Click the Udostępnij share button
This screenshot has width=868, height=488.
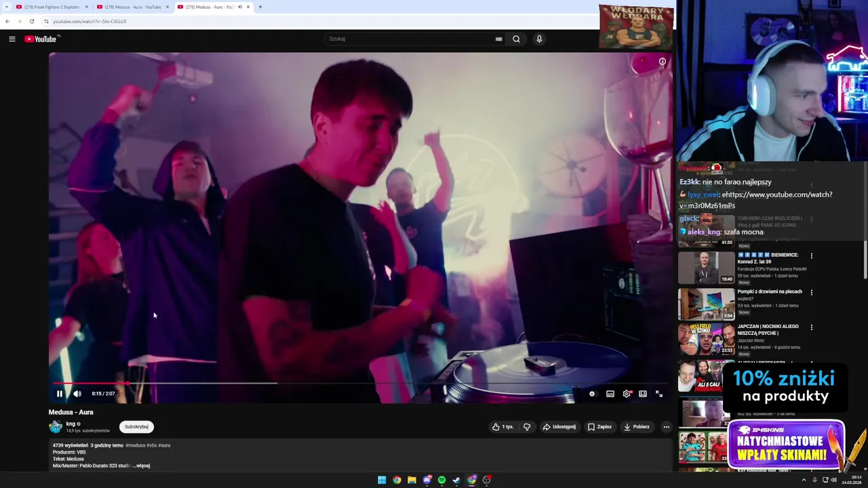559,427
